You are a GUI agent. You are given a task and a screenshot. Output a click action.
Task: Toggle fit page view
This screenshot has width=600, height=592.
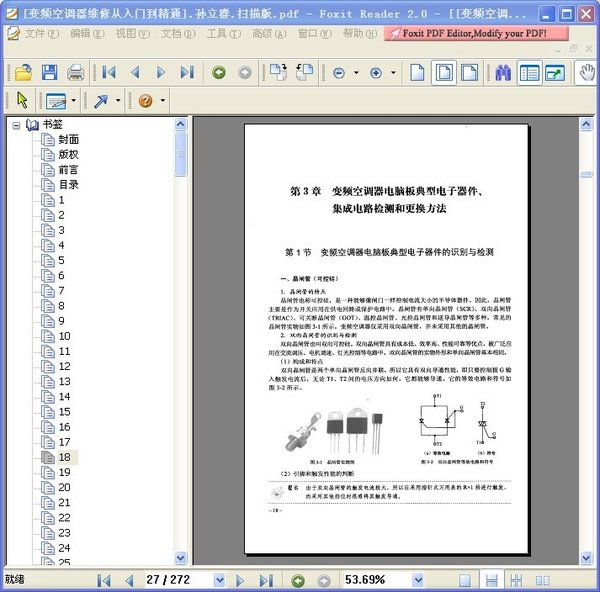click(x=444, y=72)
